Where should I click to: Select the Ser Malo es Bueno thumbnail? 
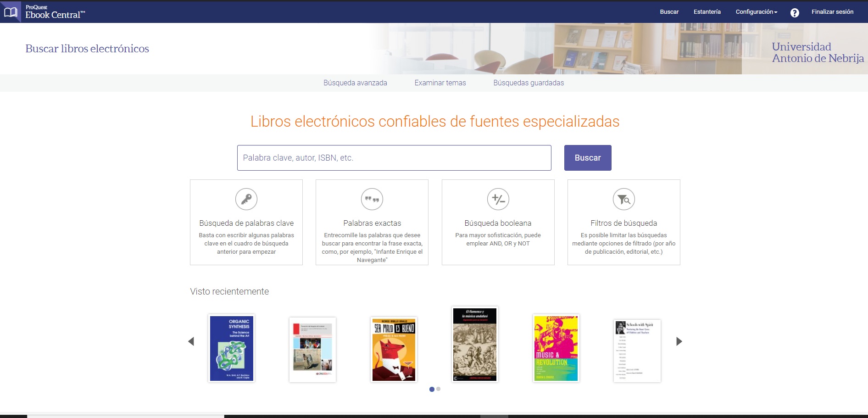tap(394, 348)
